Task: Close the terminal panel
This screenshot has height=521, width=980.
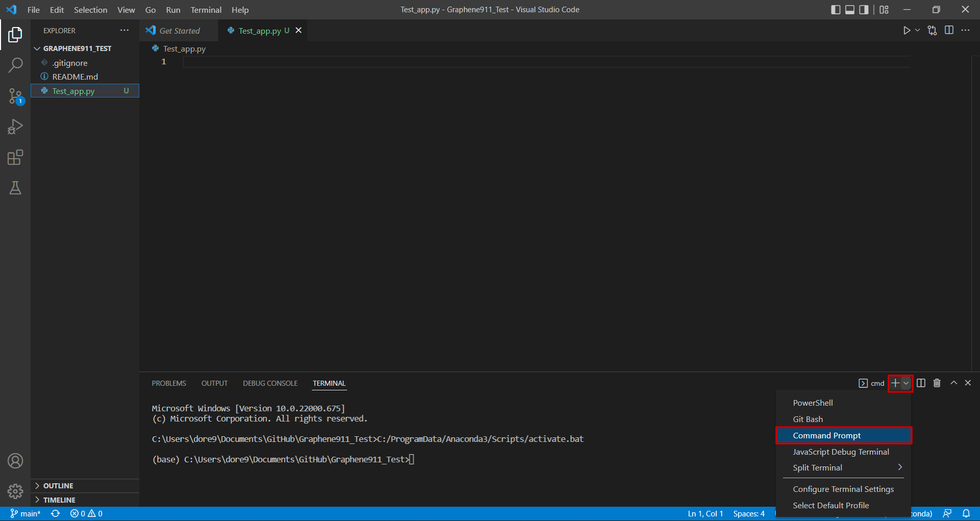Action: tap(968, 383)
